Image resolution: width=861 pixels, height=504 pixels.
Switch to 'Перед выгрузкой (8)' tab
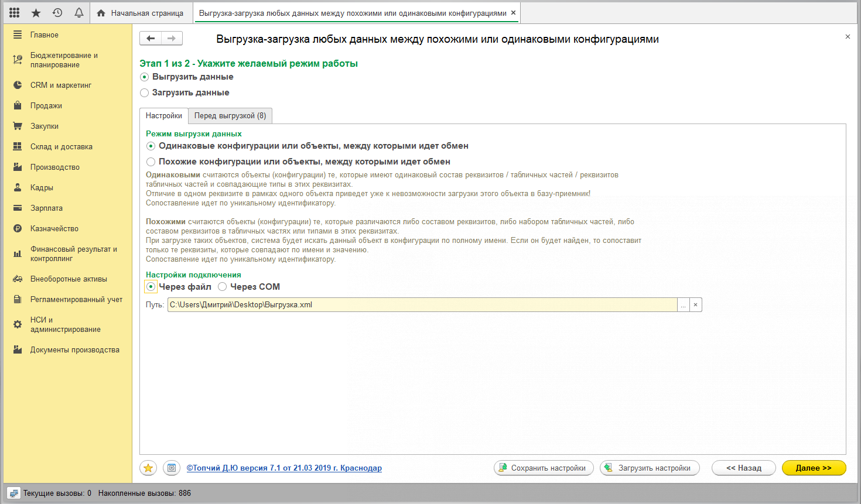[x=230, y=116]
